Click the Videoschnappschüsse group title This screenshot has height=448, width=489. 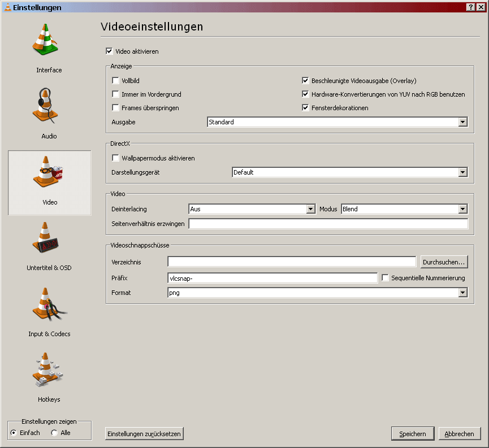[140, 245]
